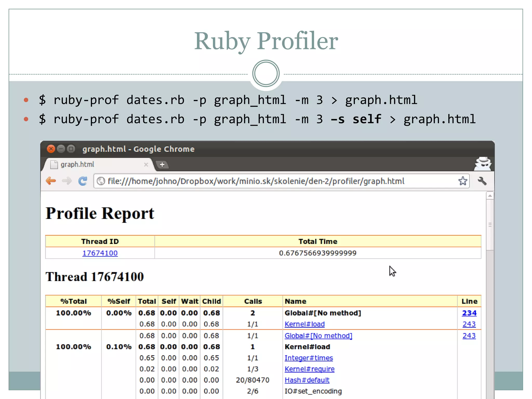Click the Chrome forward arrow button
This screenshot has height=399, width=532.
click(x=67, y=181)
